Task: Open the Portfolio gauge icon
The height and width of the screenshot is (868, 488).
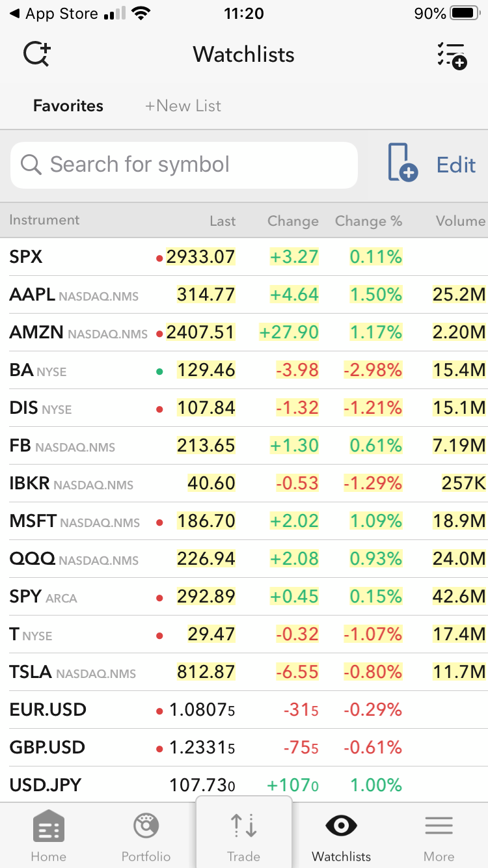Action: coord(146,827)
